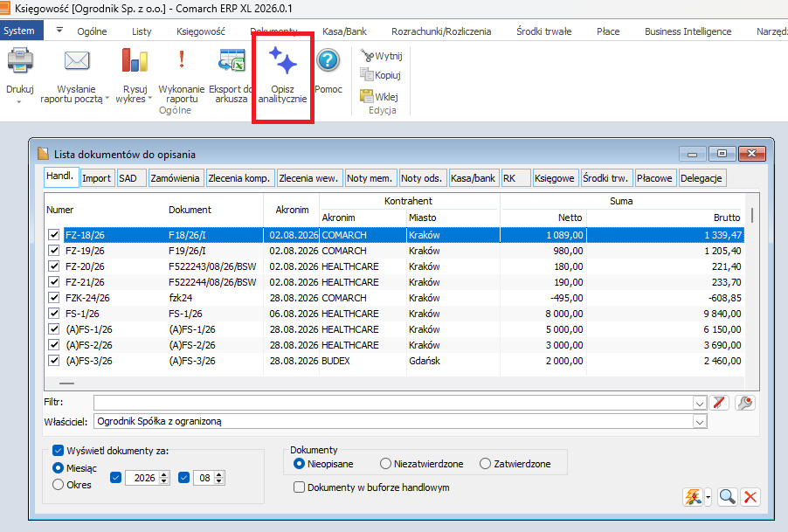
Task: Expand arrow next to lightning icon
Action: (x=709, y=497)
